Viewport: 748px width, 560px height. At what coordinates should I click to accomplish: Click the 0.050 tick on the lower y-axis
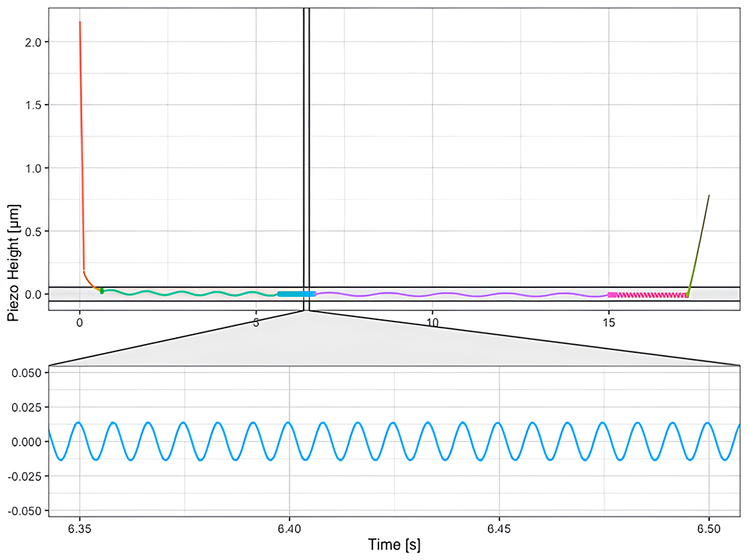[27, 373]
